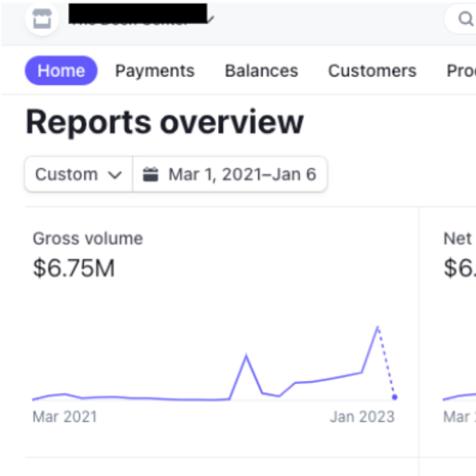
Task: Click the Reports overview heading
Action: [x=164, y=122]
